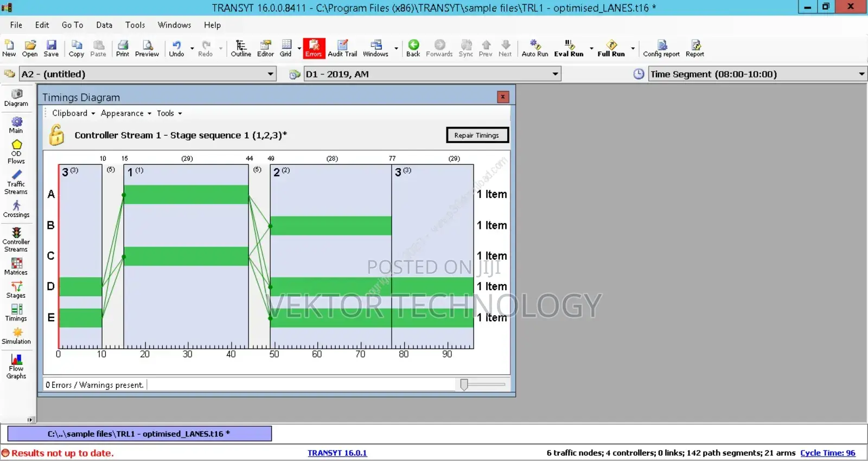Image resolution: width=868 pixels, height=461 pixels.
Task: Open the Audit Trail
Action: (342, 48)
